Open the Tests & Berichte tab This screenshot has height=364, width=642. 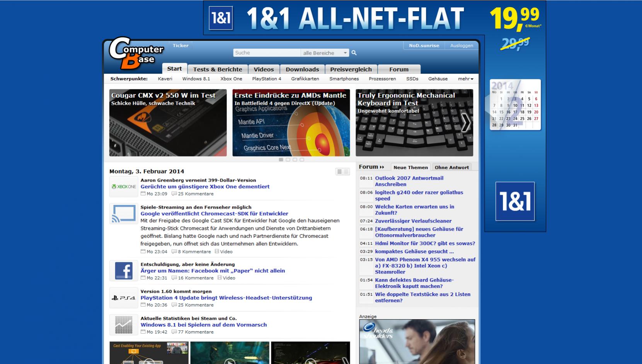pyautogui.click(x=218, y=69)
